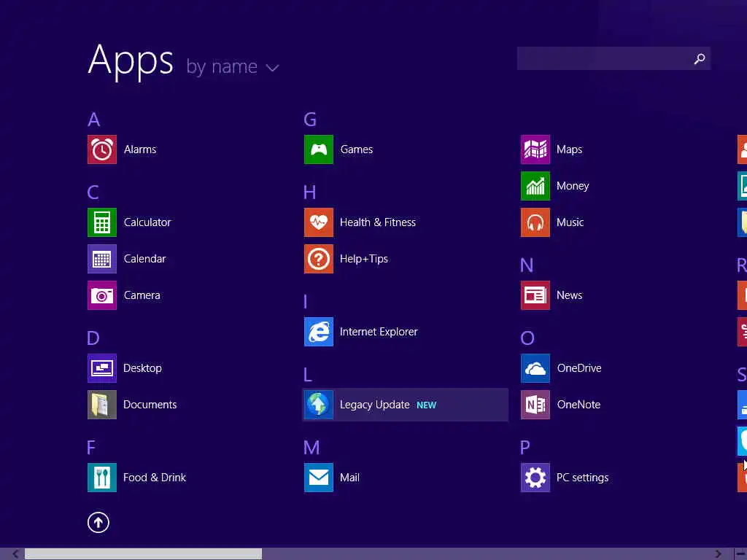The width and height of the screenshot is (747, 560).
Task: Open the Legacy Update icon
Action: pyautogui.click(x=319, y=405)
